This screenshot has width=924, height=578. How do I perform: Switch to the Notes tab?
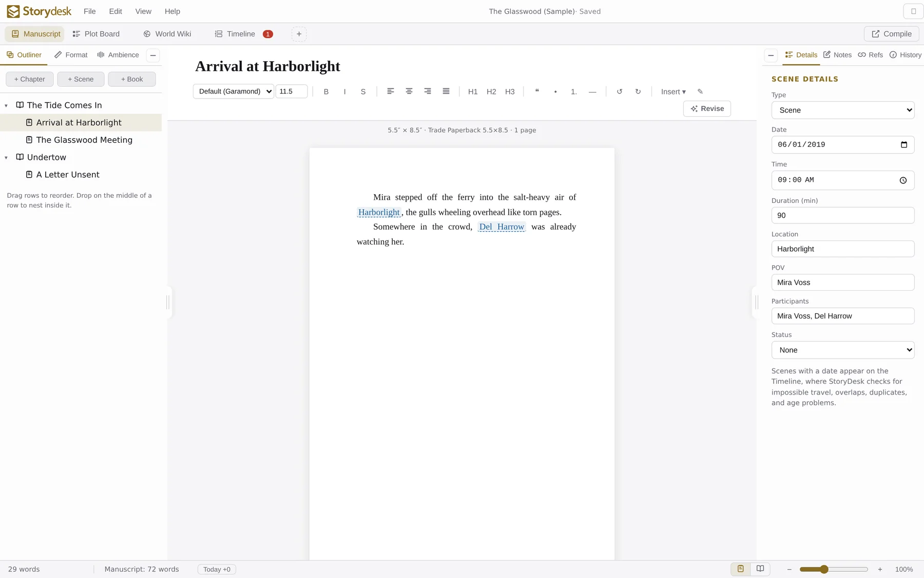click(837, 55)
